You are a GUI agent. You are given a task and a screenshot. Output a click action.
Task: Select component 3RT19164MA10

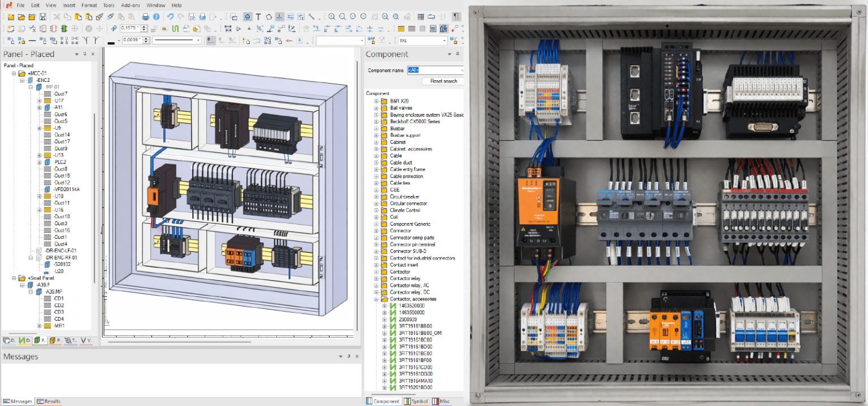[x=415, y=381]
